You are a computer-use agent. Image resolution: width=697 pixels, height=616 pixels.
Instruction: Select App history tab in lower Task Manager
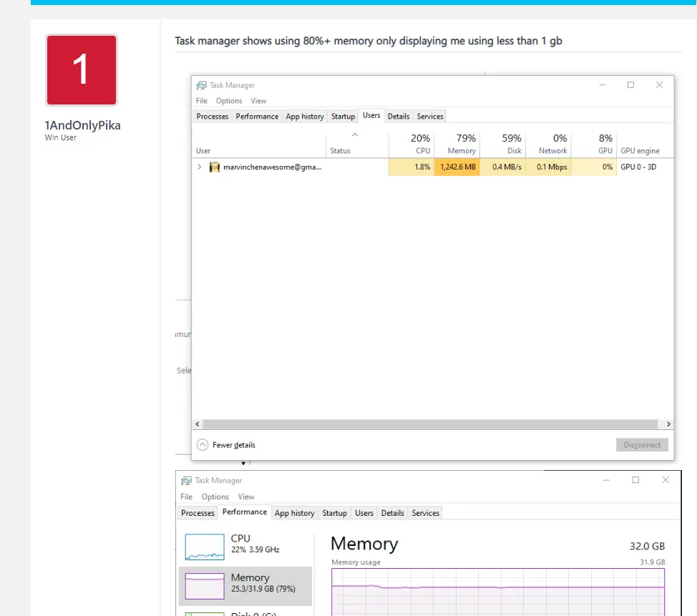(x=294, y=513)
